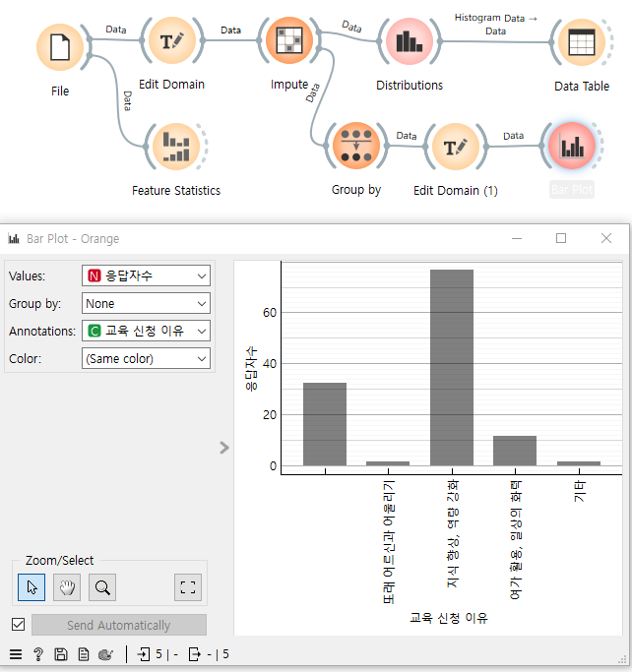Reset the plot view to fit

click(x=188, y=588)
